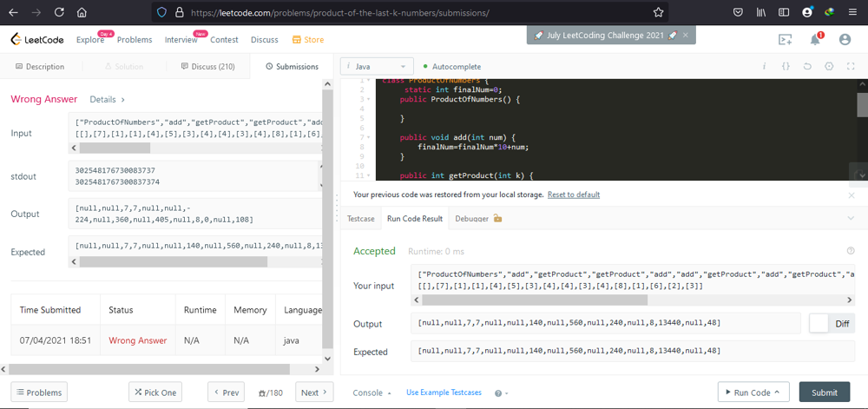
Task: Expand Wrong Answer Details
Action: coord(108,100)
